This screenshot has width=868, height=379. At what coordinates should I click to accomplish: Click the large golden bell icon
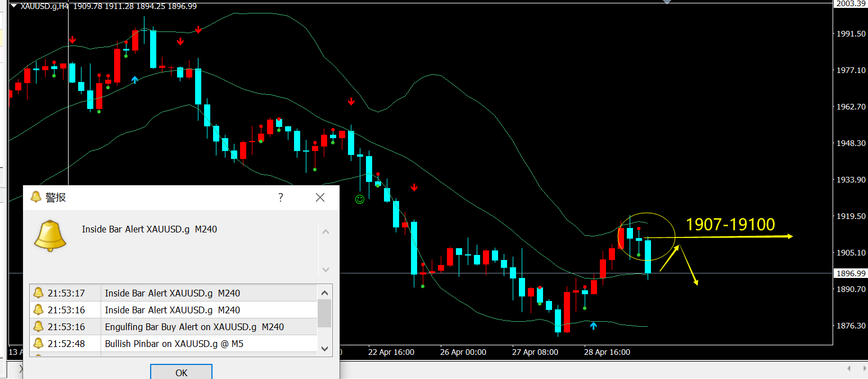coord(50,236)
